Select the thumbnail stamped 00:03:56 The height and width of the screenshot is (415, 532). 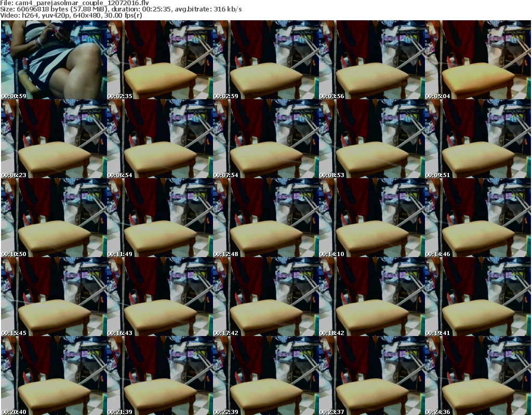372,60
